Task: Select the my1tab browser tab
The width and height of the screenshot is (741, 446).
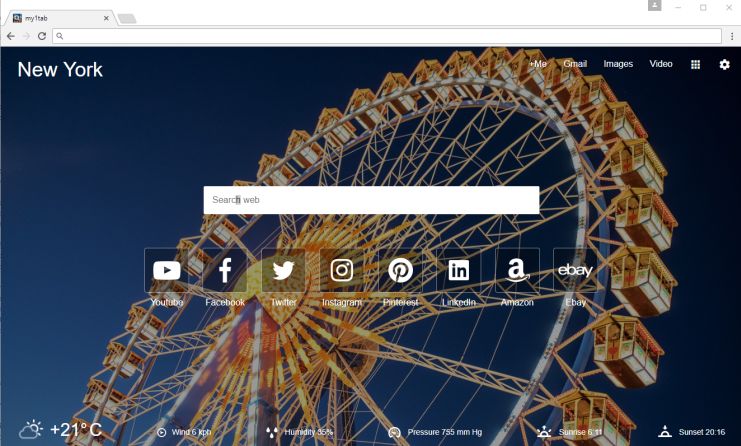Action: [59, 18]
